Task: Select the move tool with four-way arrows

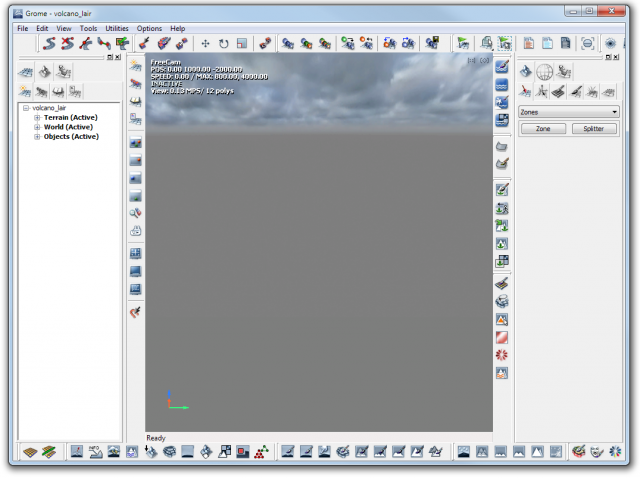Action: (x=206, y=44)
